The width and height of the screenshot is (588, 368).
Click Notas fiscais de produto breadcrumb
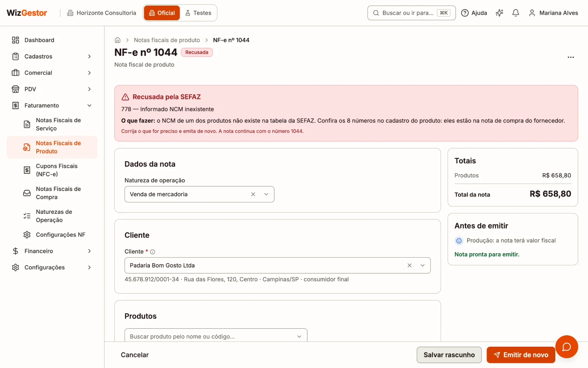point(167,40)
